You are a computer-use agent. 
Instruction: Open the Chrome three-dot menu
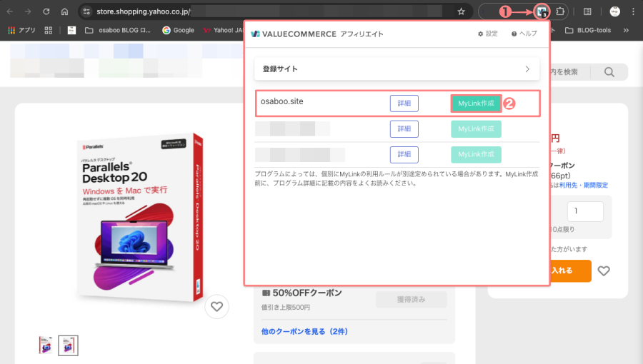click(633, 11)
